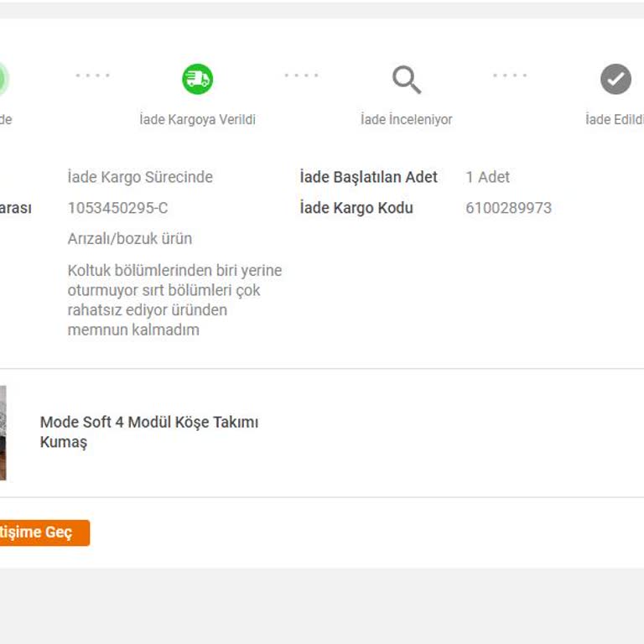This screenshot has height=644, width=644.
Task: Click the İade Kargo Kodu label
Action: [356, 208]
